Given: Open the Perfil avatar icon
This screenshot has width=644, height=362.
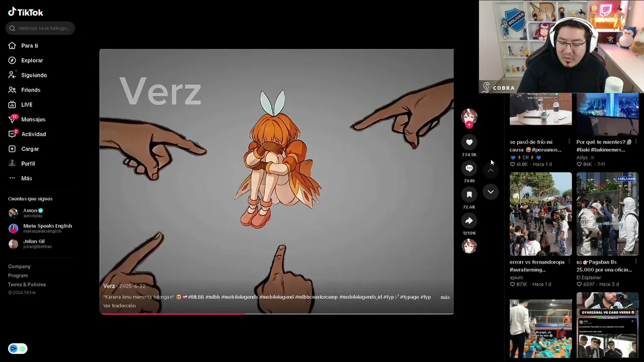Looking at the screenshot, I should point(12,163).
